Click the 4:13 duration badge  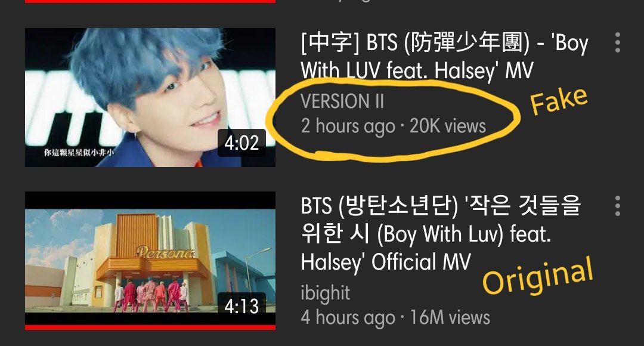pyautogui.click(x=241, y=306)
